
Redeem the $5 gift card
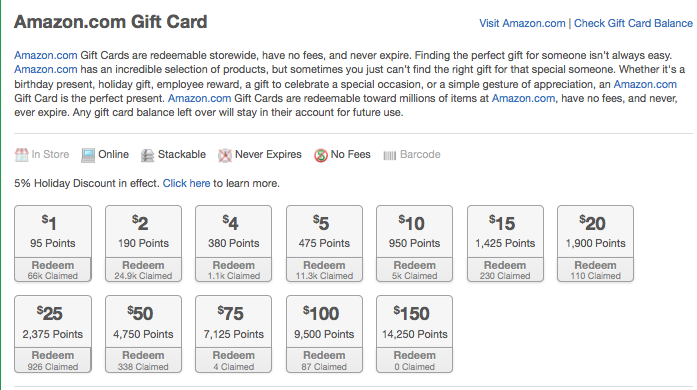pos(324,269)
